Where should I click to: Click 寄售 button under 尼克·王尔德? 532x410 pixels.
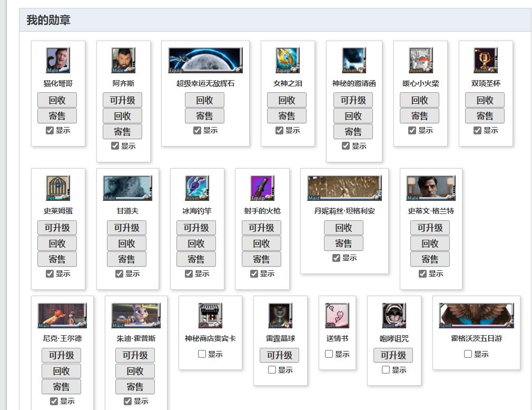pos(61,387)
